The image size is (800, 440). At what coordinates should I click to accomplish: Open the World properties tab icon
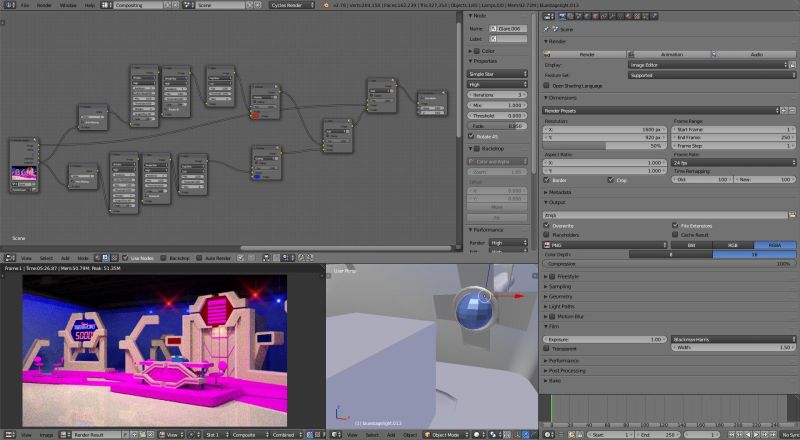(x=587, y=16)
